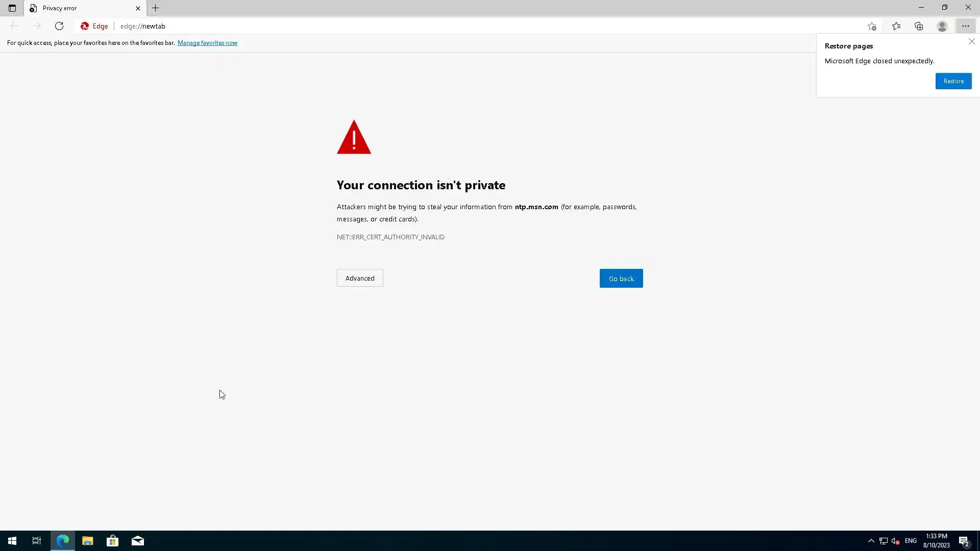
Task: Select the Privacy error tab
Action: [x=77, y=8]
